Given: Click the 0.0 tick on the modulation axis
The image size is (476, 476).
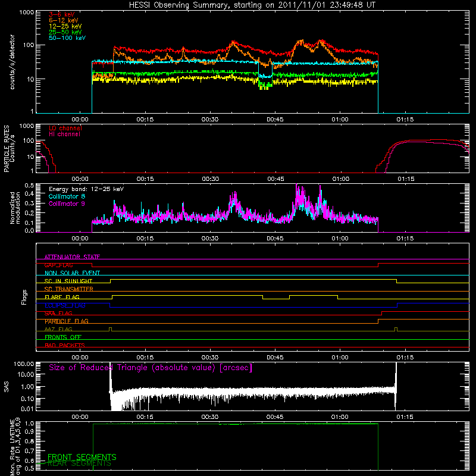Looking at the screenshot, I should (30, 230).
